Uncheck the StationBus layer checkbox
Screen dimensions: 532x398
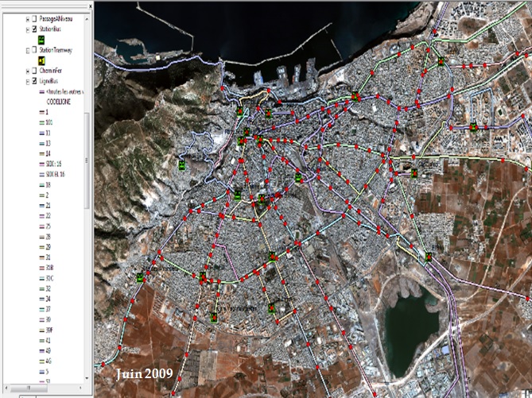(35, 29)
